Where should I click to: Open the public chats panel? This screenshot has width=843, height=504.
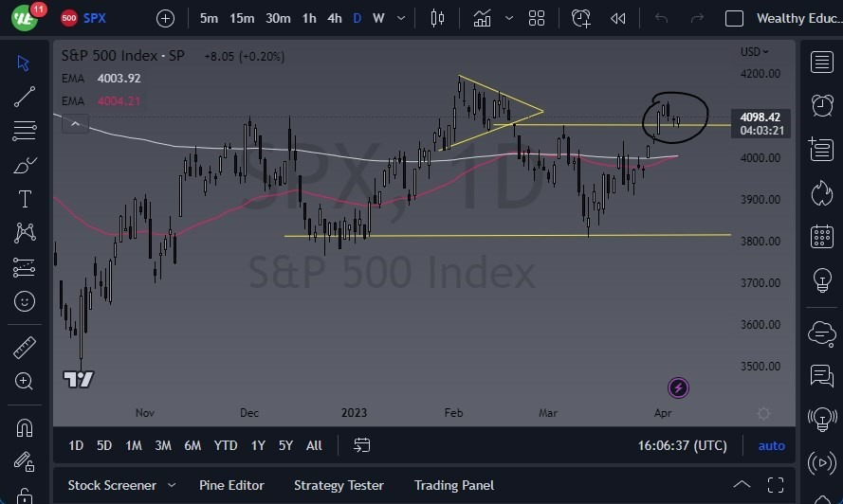[x=821, y=333]
